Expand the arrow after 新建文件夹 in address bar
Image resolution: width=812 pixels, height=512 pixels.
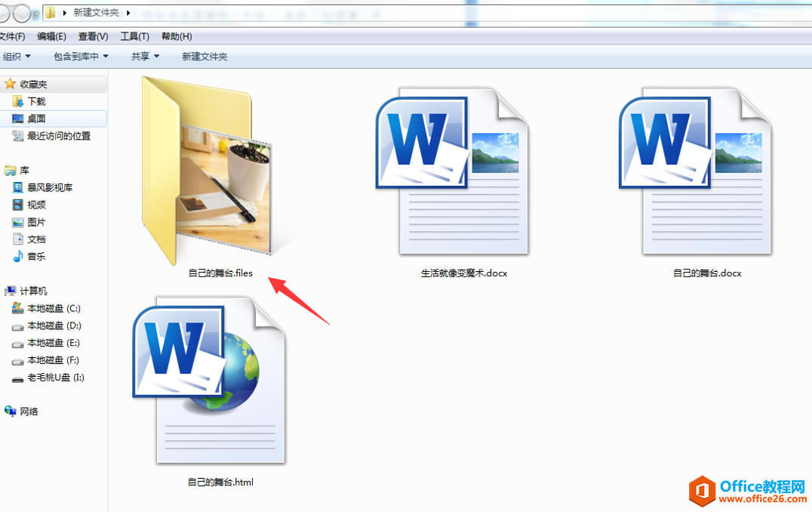pyautogui.click(x=128, y=12)
